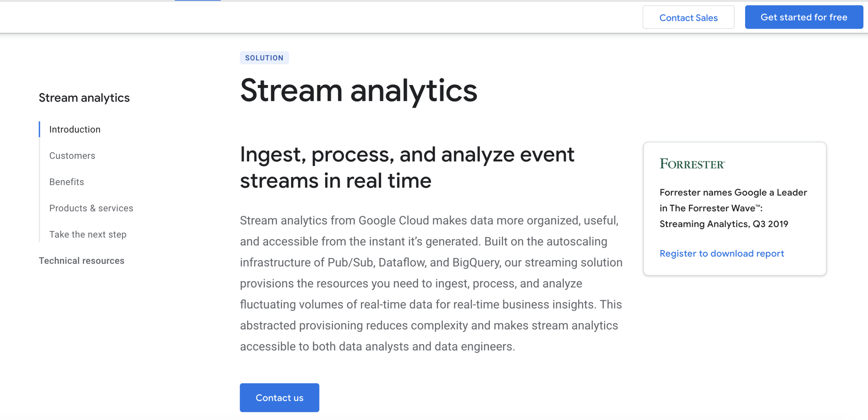Click the Forrester logo

692,163
